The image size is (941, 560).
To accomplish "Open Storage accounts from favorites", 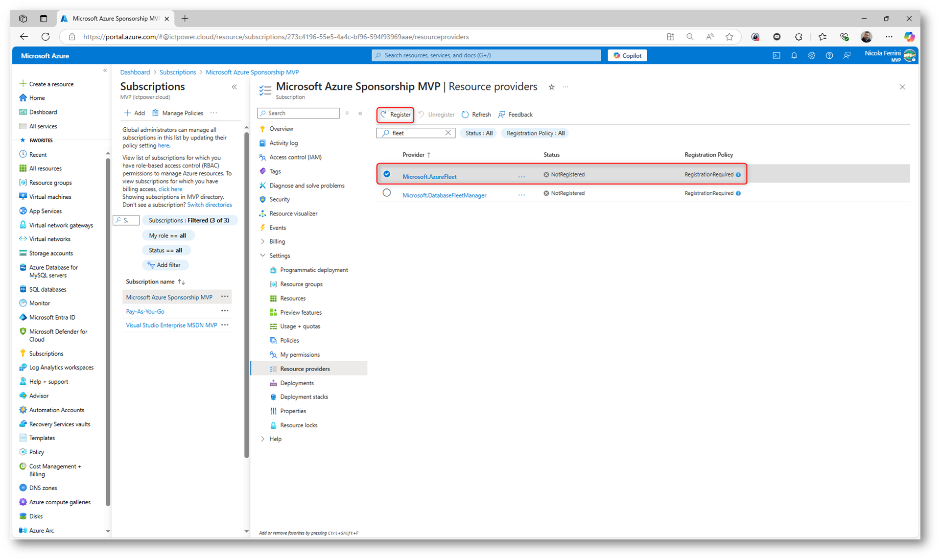I will click(x=51, y=254).
